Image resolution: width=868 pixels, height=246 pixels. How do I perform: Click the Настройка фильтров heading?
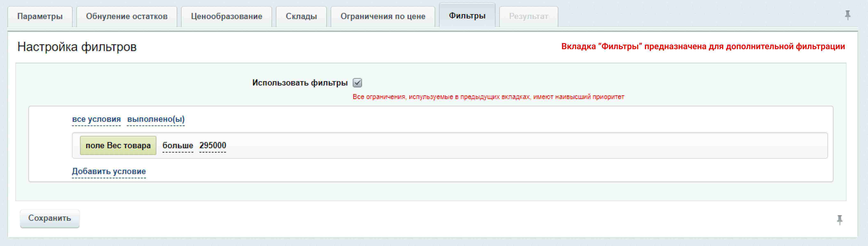tap(77, 47)
